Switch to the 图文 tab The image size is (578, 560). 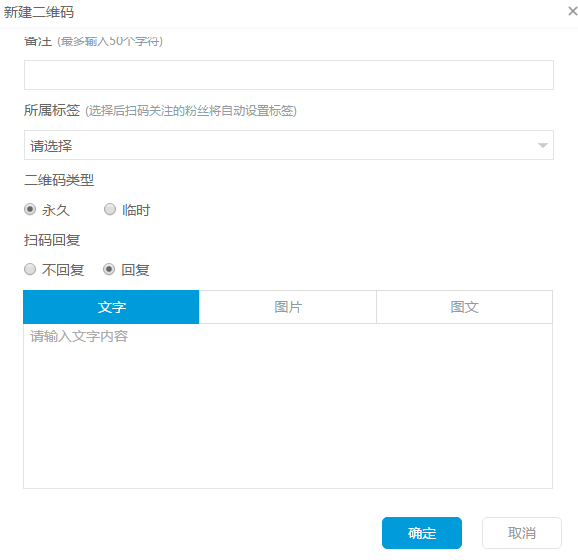pyautogui.click(x=464, y=307)
